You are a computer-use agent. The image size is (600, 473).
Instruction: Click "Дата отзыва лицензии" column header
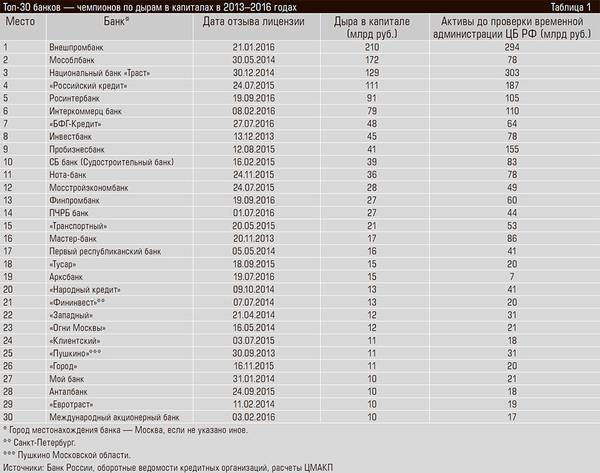click(x=253, y=22)
